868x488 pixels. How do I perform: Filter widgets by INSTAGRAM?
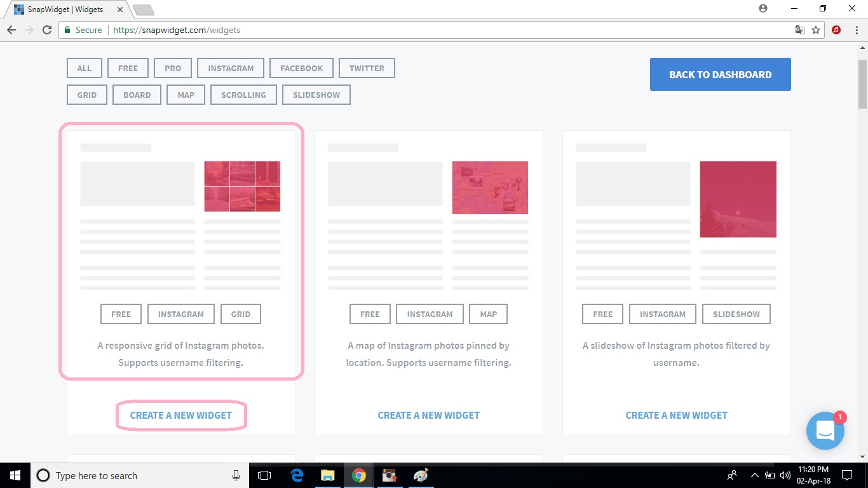[x=231, y=68]
